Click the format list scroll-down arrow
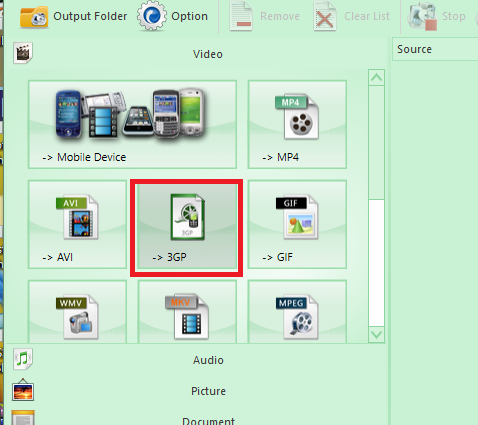478x425 pixels. [x=376, y=334]
